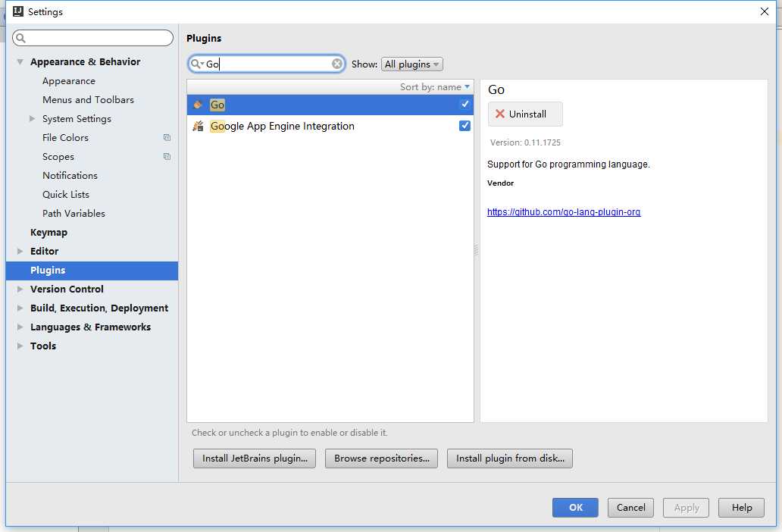Open the Sort by name dropdown
The width and height of the screenshot is (782, 532).
(435, 86)
